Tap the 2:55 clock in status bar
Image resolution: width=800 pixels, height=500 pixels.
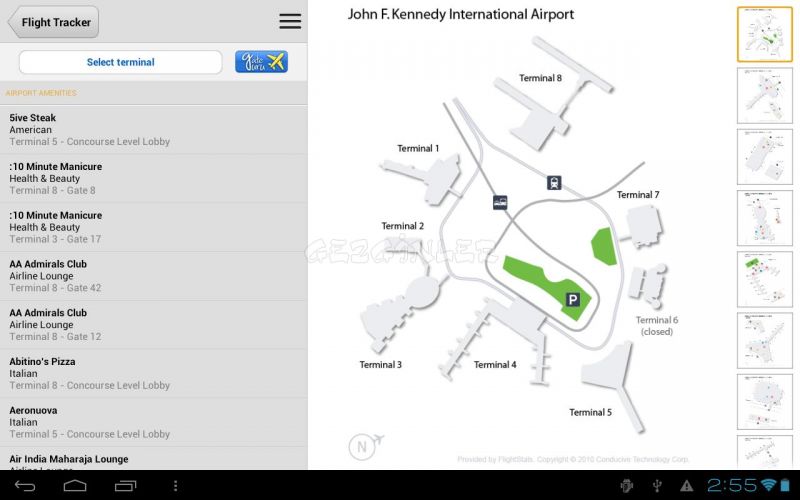[x=733, y=485]
